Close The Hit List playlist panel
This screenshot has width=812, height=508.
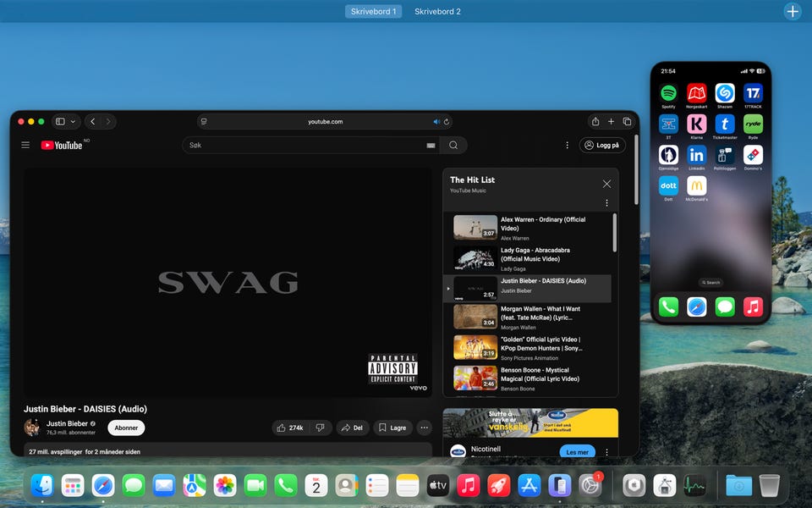(x=606, y=184)
